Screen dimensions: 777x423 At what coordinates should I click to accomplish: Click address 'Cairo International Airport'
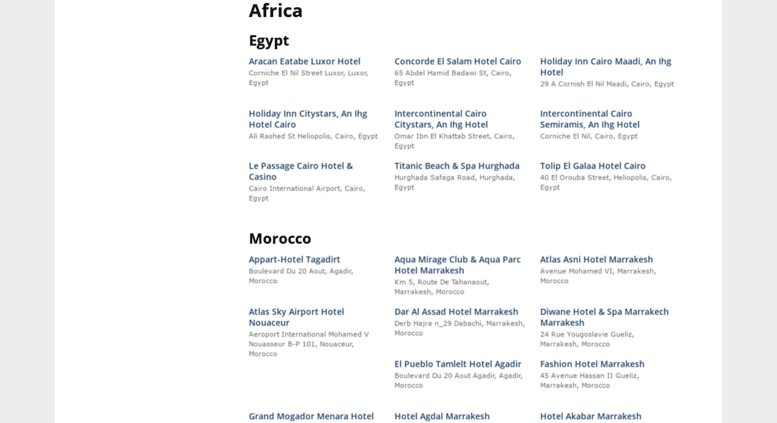tap(307, 193)
